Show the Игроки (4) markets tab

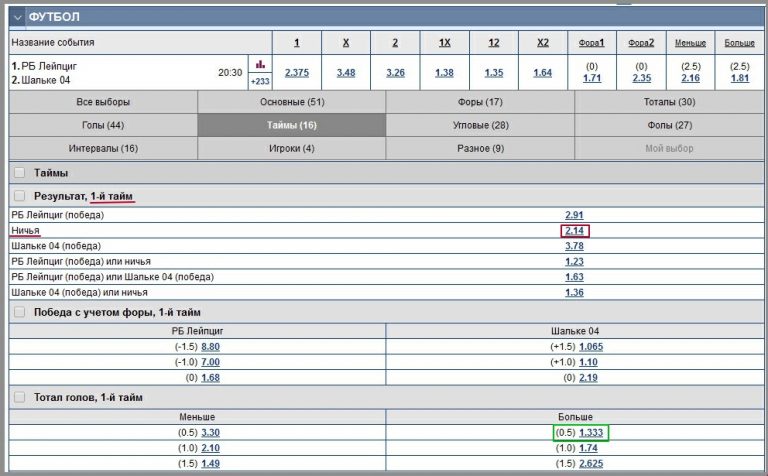pyautogui.click(x=292, y=148)
